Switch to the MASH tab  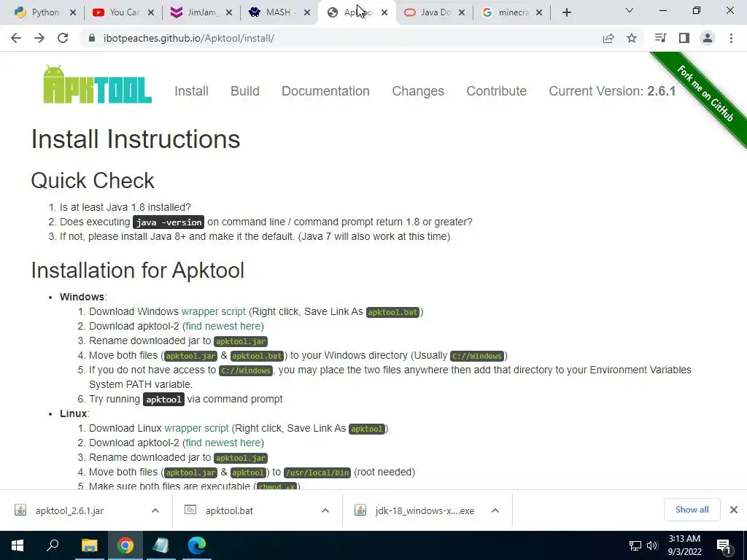(x=274, y=12)
